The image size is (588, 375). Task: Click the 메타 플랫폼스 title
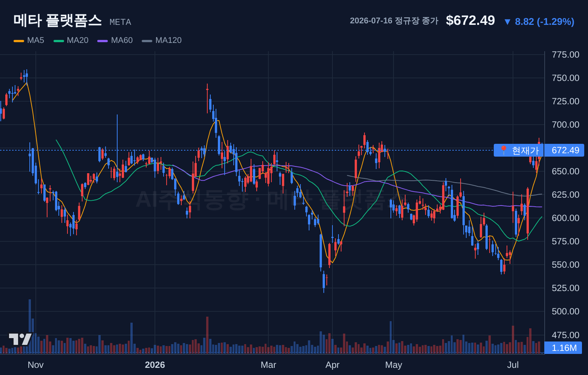[x=58, y=20]
